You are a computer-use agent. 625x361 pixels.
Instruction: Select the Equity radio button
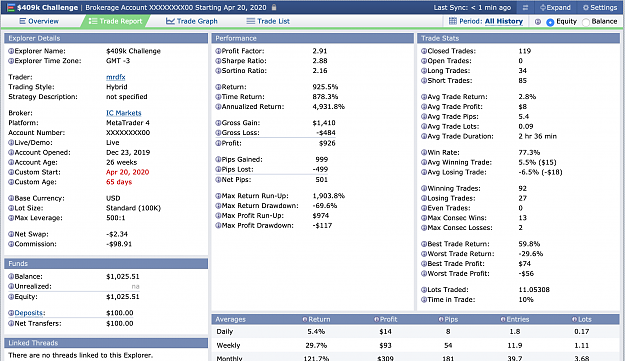point(550,22)
